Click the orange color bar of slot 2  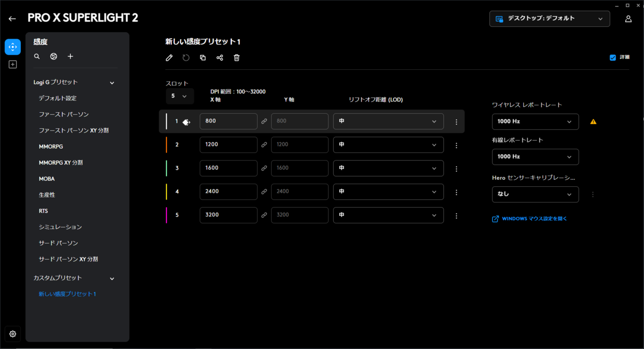coord(166,145)
